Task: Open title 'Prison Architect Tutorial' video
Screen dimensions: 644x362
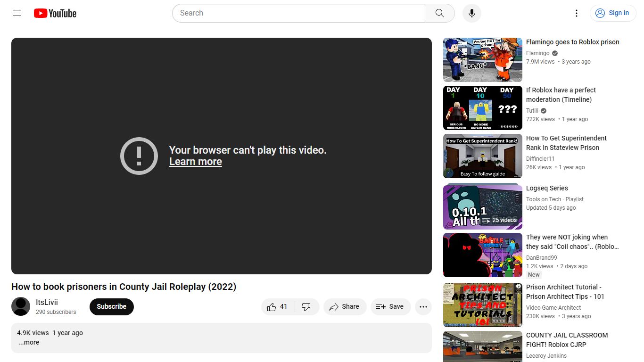Action: [x=565, y=292]
